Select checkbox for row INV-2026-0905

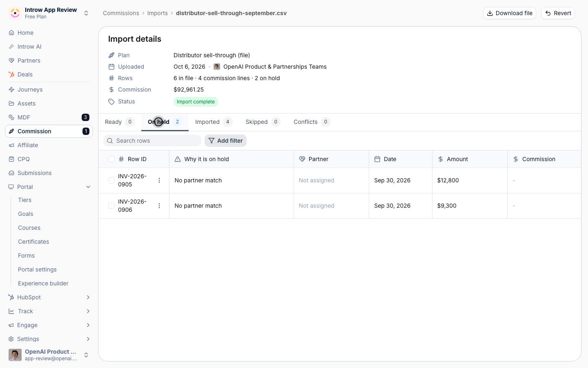[x=111, y=180]
